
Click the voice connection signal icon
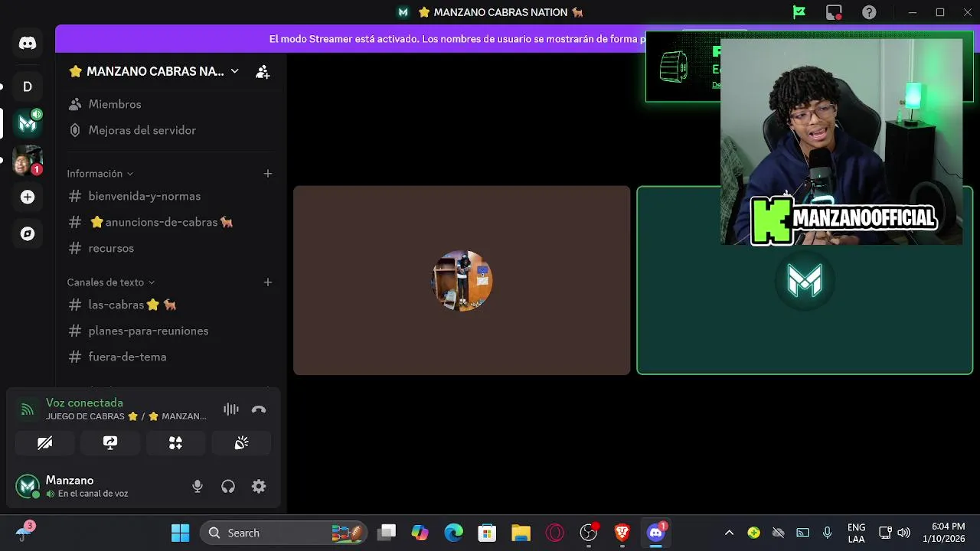click(28, 409)
